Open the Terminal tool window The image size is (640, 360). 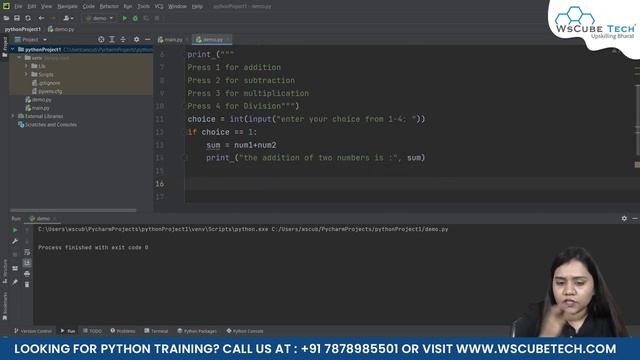tap(156, 331)
